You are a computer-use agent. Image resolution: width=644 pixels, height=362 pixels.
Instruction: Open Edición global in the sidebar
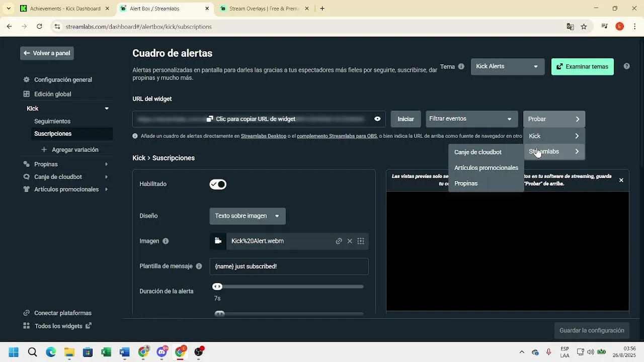[52, 94]
